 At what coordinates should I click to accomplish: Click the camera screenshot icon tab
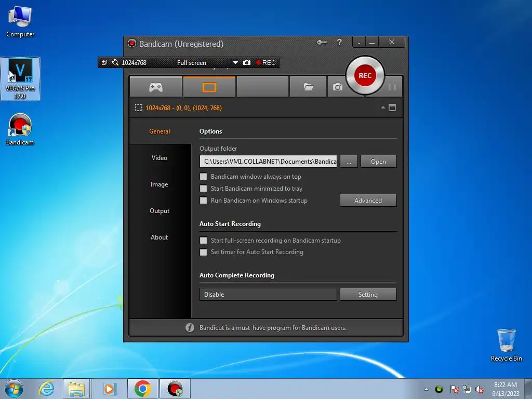(337, 87)
